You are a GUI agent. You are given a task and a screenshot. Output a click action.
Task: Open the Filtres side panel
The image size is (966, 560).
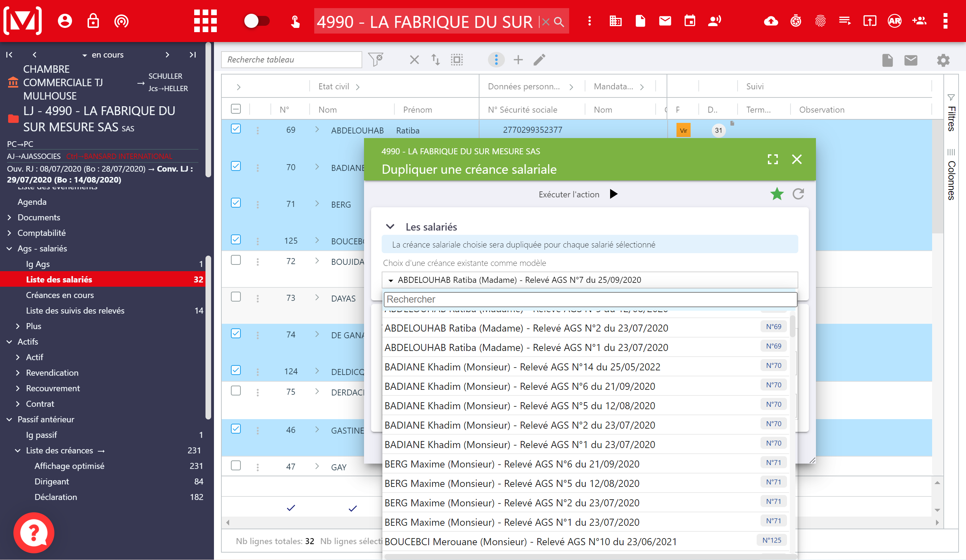pos(951,113)
